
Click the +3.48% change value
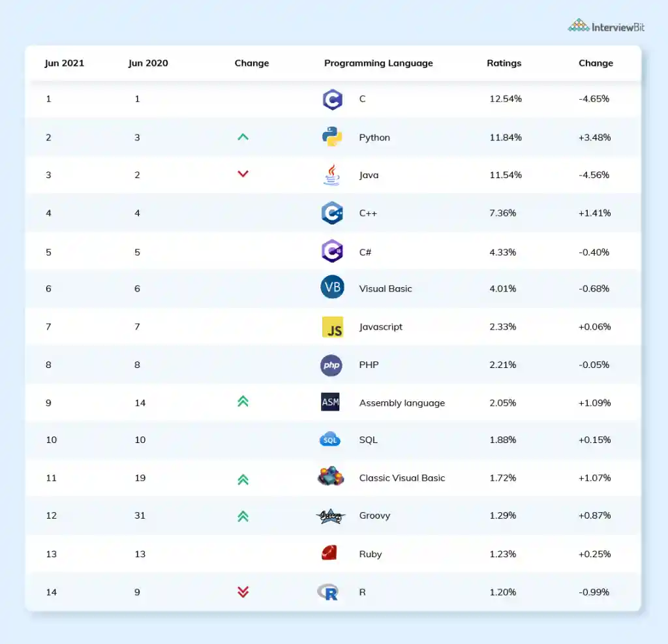(x=594, y=138)
